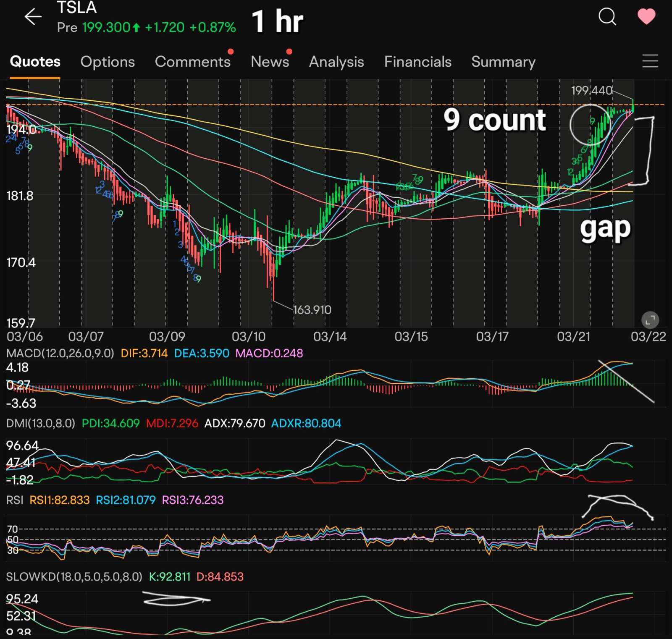Click the 170.4 price axis label

21,263
